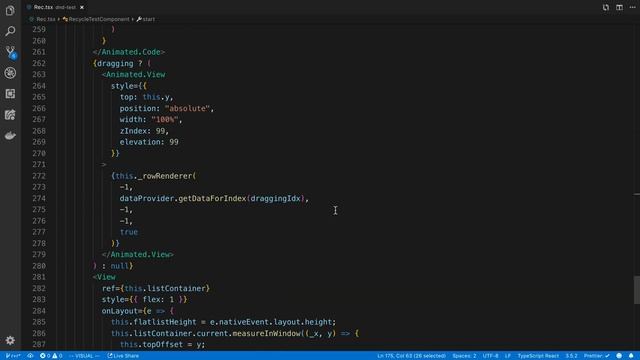Open the Run and Debug view

[x=10, y=73]
